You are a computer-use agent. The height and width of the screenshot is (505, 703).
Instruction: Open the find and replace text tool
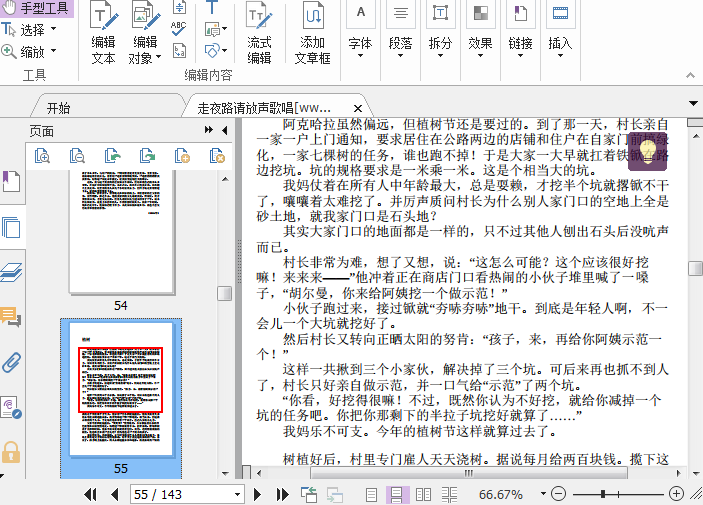179,51
